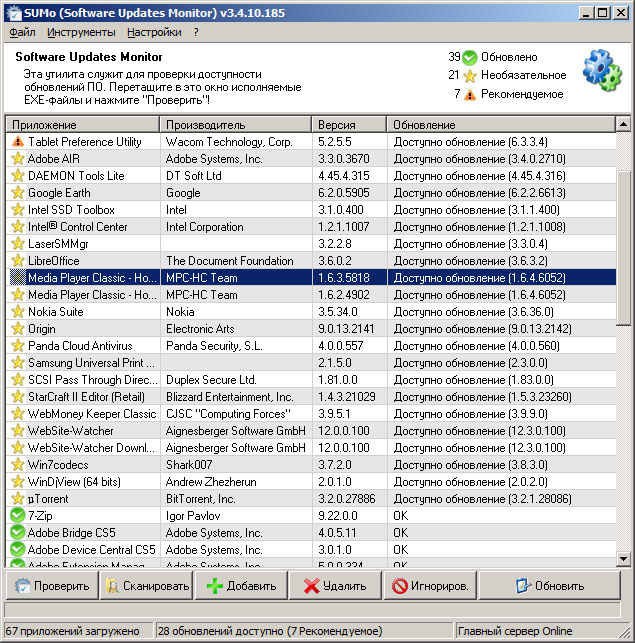Select the Intel® Control Center row

point(311,227)
